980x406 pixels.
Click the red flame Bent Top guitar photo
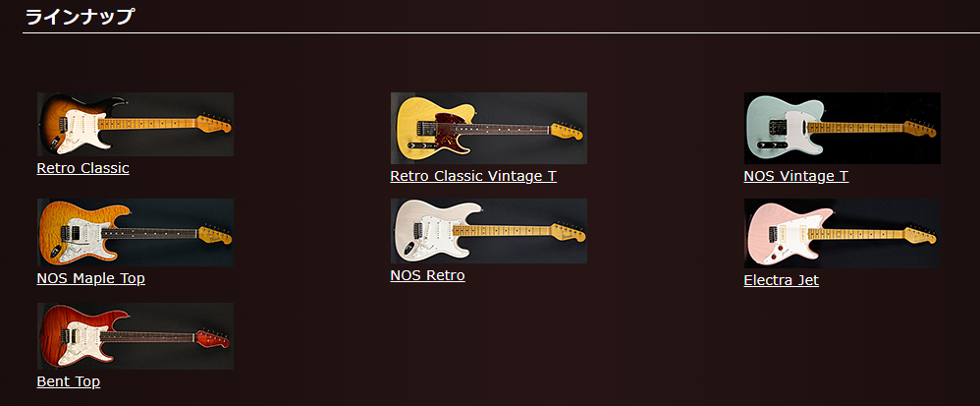136,336
